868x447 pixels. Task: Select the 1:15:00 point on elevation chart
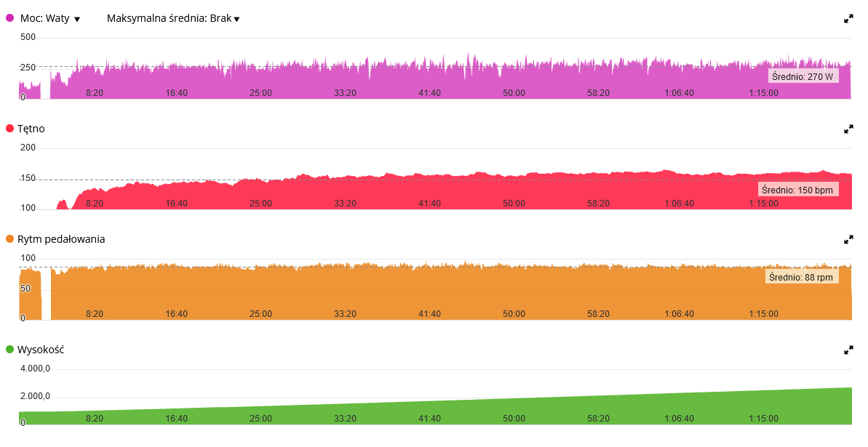(x=764, y=418)
